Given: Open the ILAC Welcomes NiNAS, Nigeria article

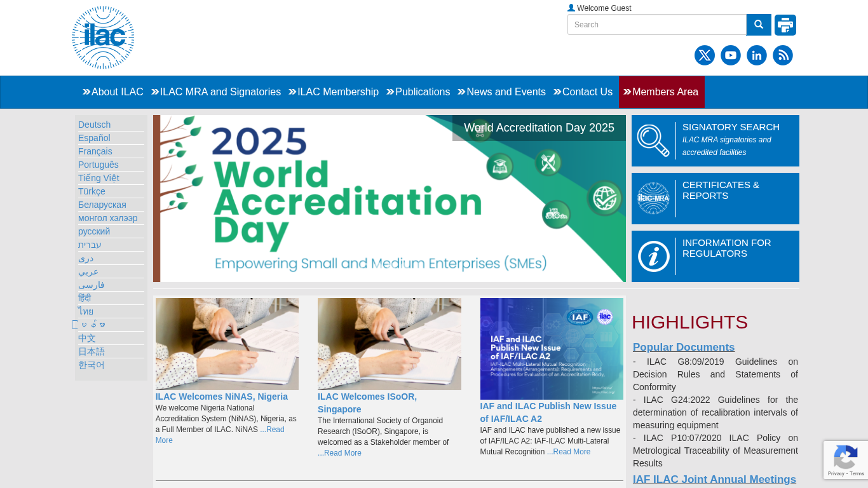Looking at the screenshot, I should (x=221, y=396).
